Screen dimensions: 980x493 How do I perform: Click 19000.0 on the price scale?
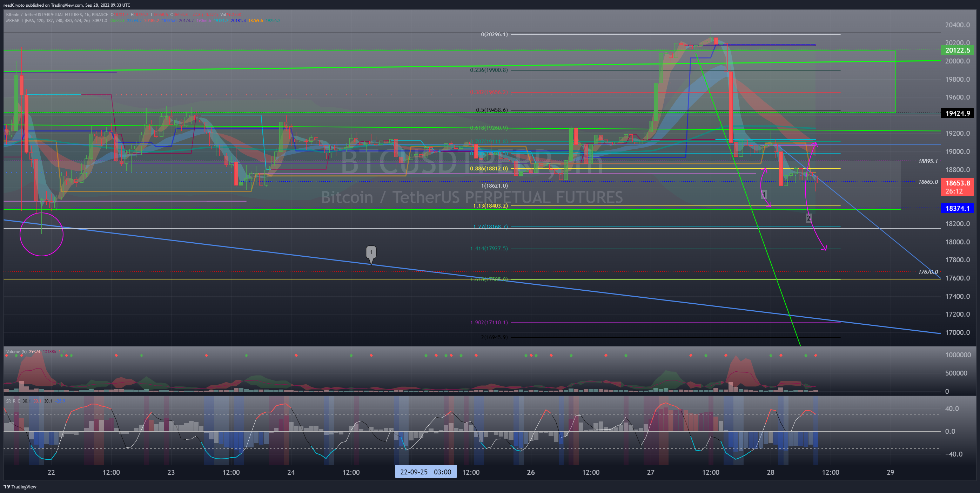(957, 152)
